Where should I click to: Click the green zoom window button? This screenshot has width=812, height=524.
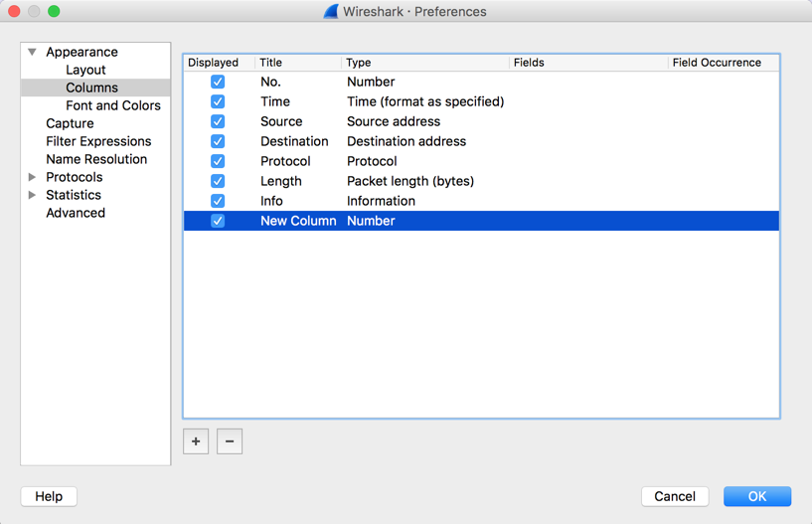click(54, 11)
